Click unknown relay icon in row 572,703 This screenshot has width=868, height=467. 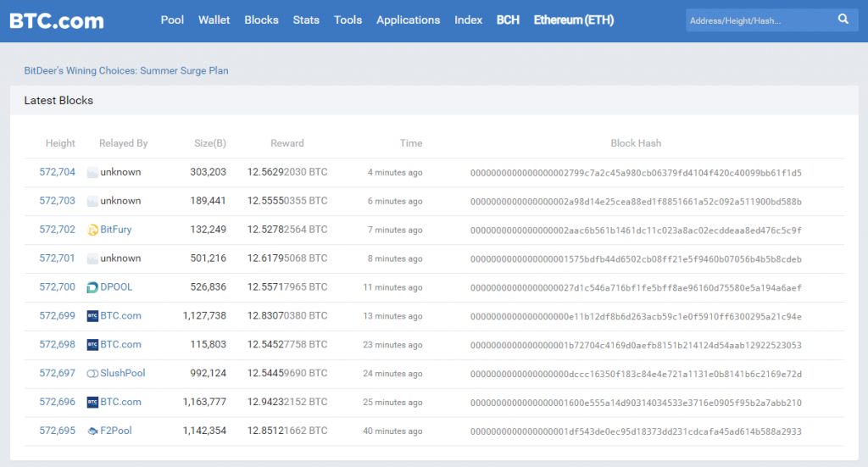coord(92,201)
